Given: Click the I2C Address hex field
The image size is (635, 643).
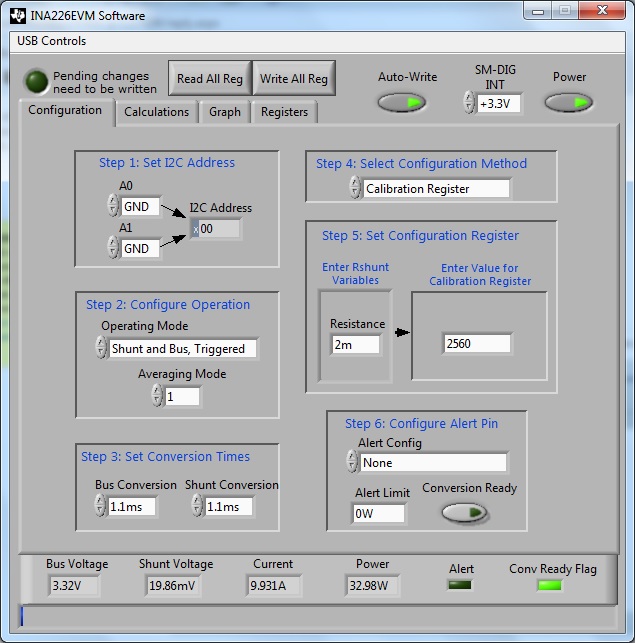Looking at the screenshot, I should pos(216,228).
